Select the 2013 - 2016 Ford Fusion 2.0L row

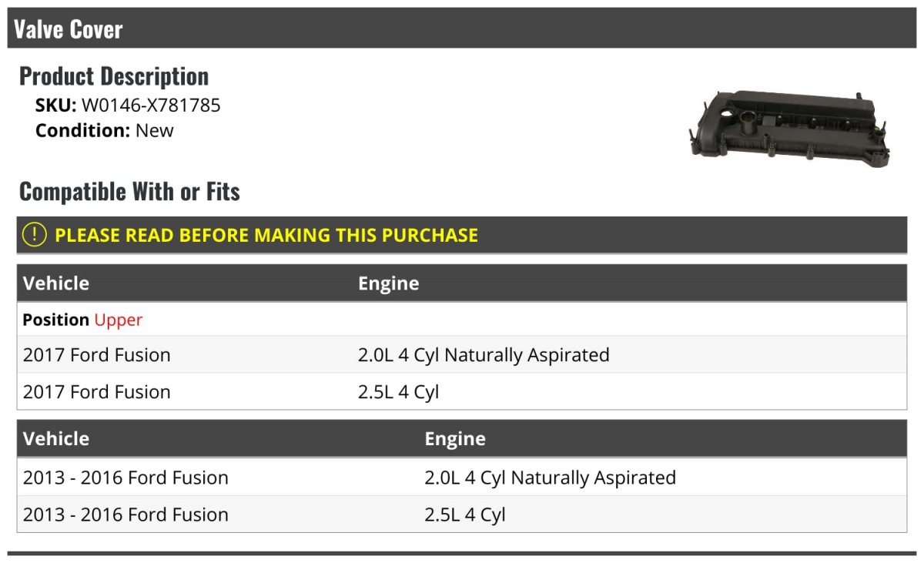[462, 478]
